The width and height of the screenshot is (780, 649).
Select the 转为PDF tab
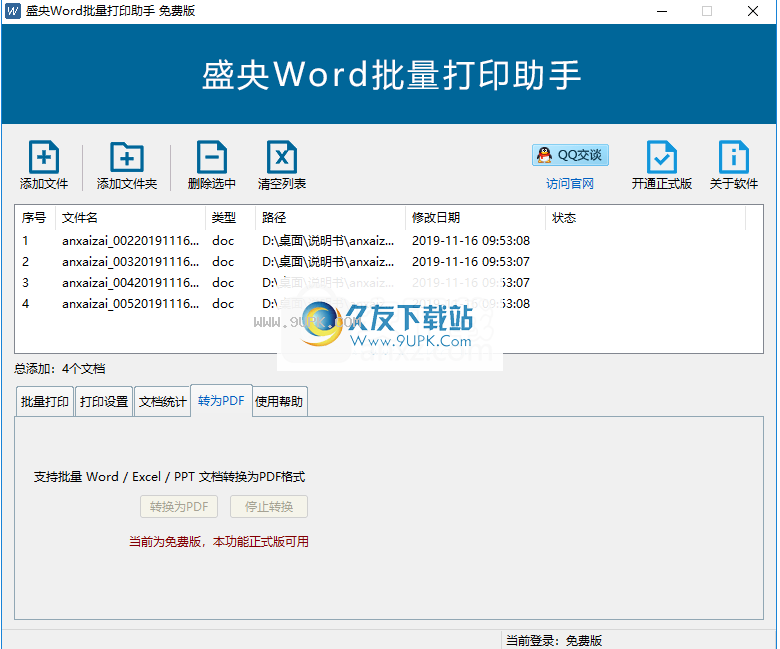click(x=221, y=400)
